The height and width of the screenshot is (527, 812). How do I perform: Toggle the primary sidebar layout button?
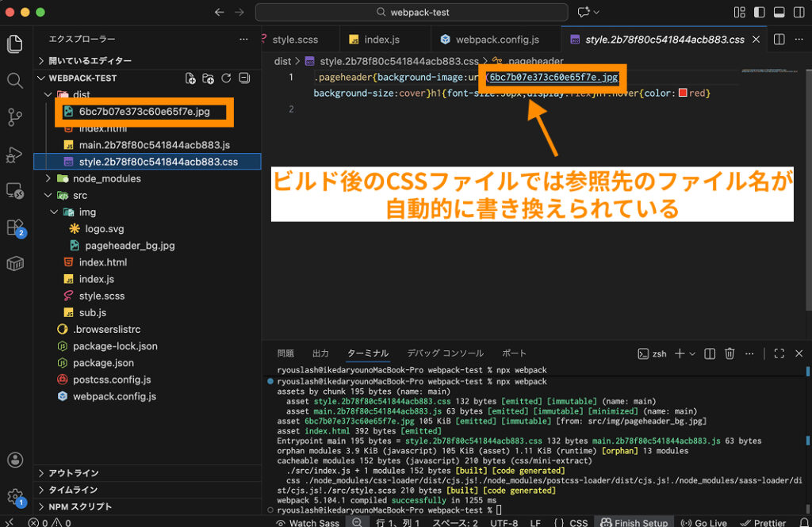click(x=759, y=12)
